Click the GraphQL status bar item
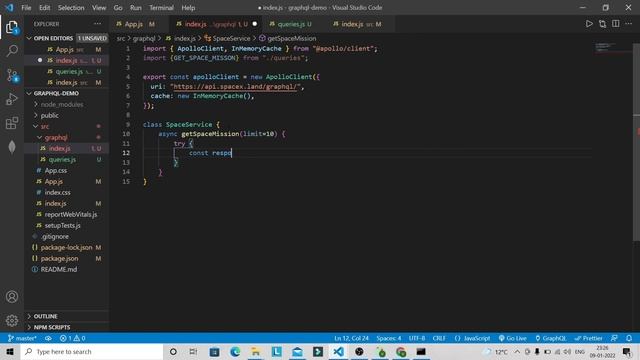The image size is (640, 360). [551, 338]
